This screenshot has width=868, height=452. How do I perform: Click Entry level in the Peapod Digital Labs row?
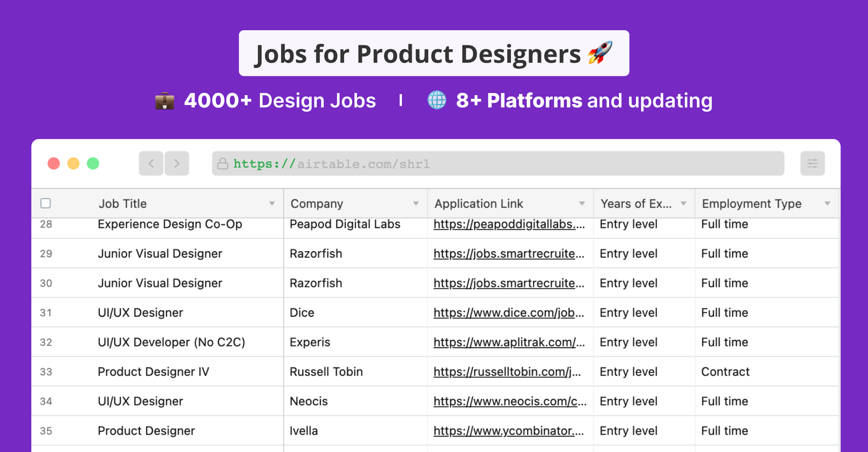tap(629, 224)
